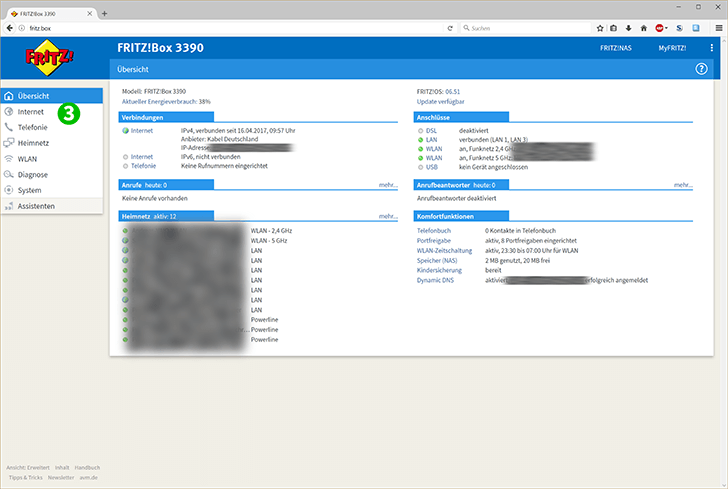Click Inhalt footer link
The image size is (728, 489).
[62, 468]
